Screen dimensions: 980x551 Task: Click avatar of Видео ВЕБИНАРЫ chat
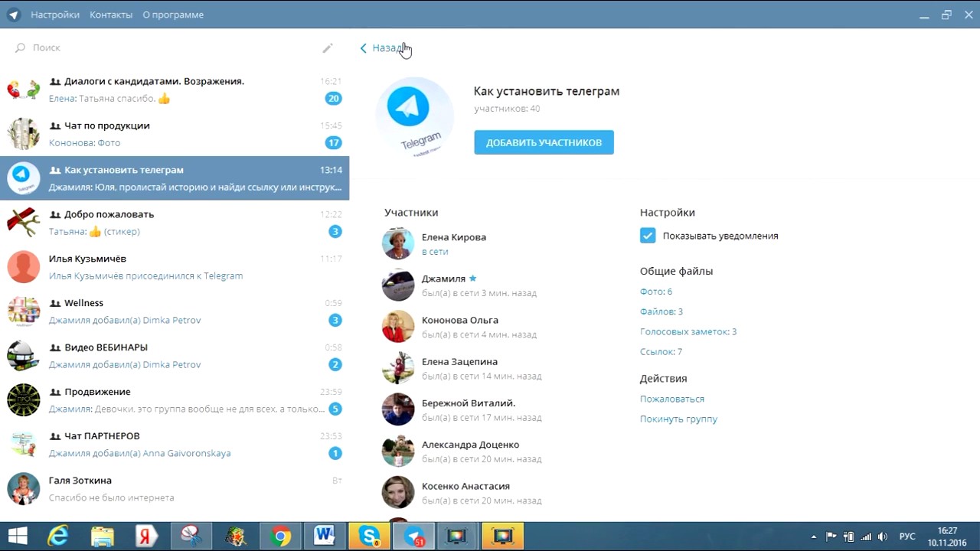tap(24, 356)
